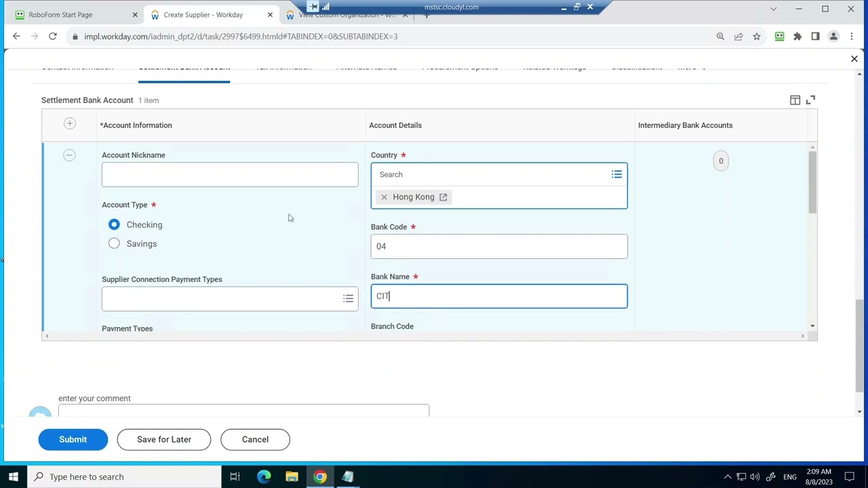This screenshot has height=488, width=868.
Task: Click the browser address bar URL
Action: (x=241, y=37)
